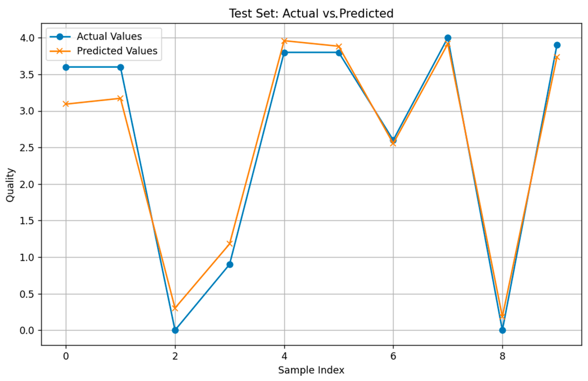The height and width of the screenshot is (381, 588).
Task: Click the orange predicted marker at sample index 3
Action: coord(230,244)
